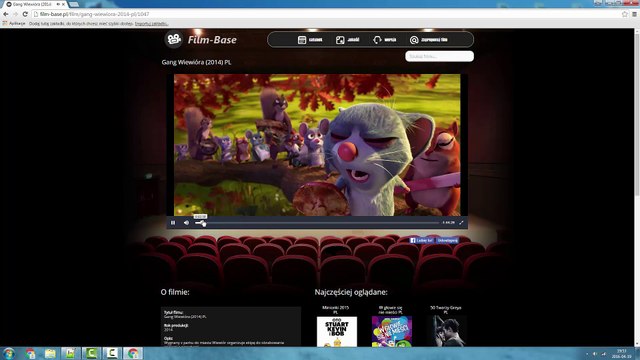Screen dimensions: 640x360
Task: Pause the video playback
Action: (173, 222)
